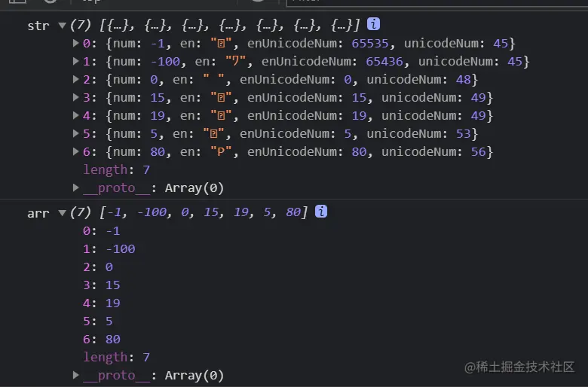Click enUnicodeNum value 65436
Viewport: 588px width, 387px height.
click(384, 62)
